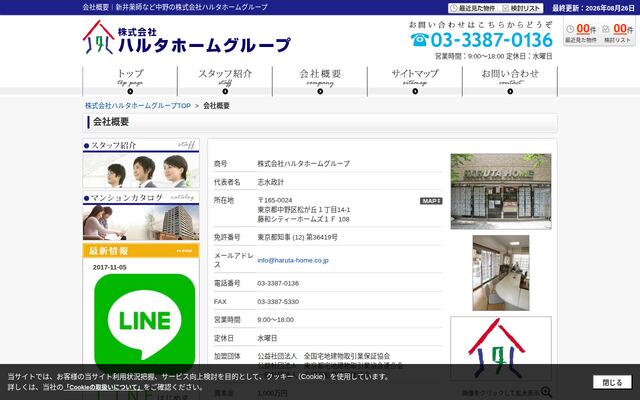Select the FAX number 03-3387-5330
This screenshot has height=400, width=640.
point(278,302)
